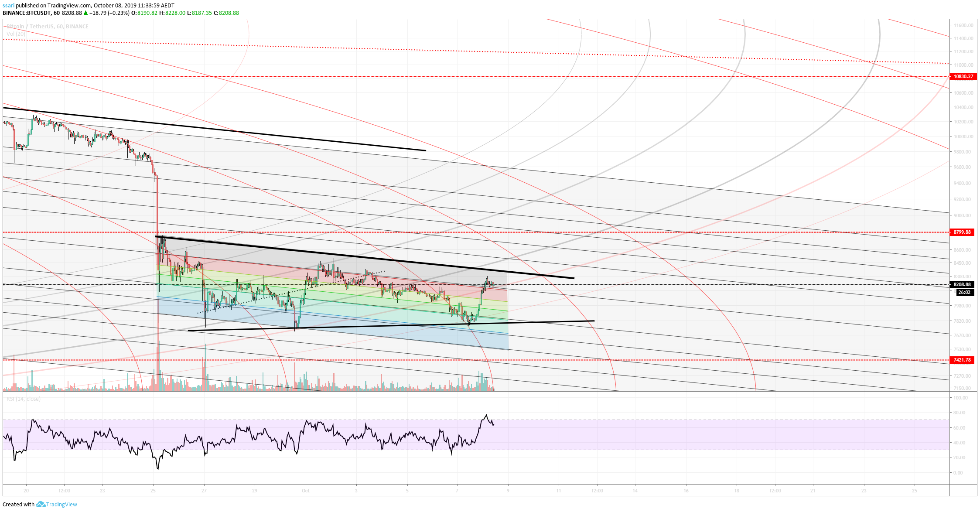Click the 8600.00 price axis value
Viewport: 980px width, 512px height.
962,250
